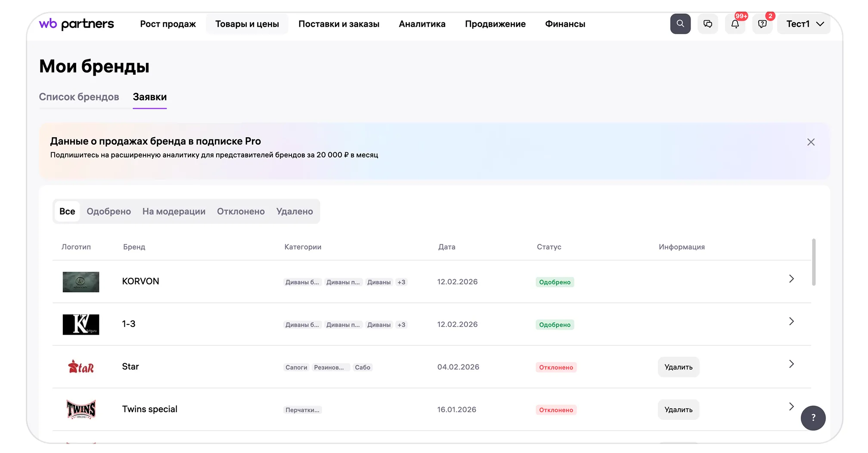Dismiss the Pro subscription banner
868x453 pixels.
(810, 142)
